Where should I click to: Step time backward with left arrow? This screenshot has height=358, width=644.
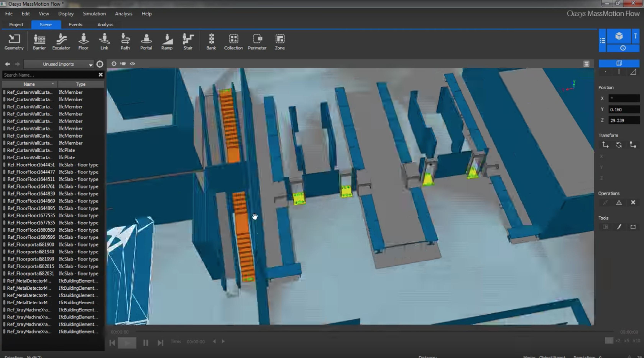[x=214, y=341]
